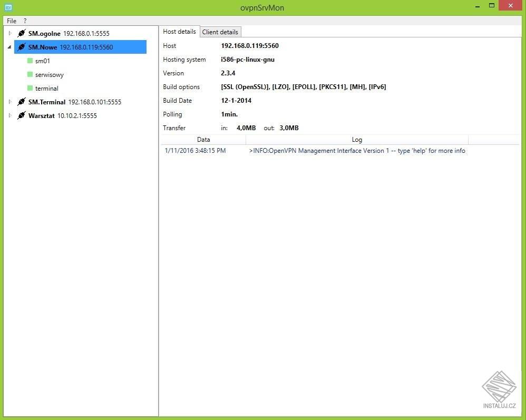Click the plug icon beside SM.ogolne
The image size is (526, 420).
click(22, 33)
